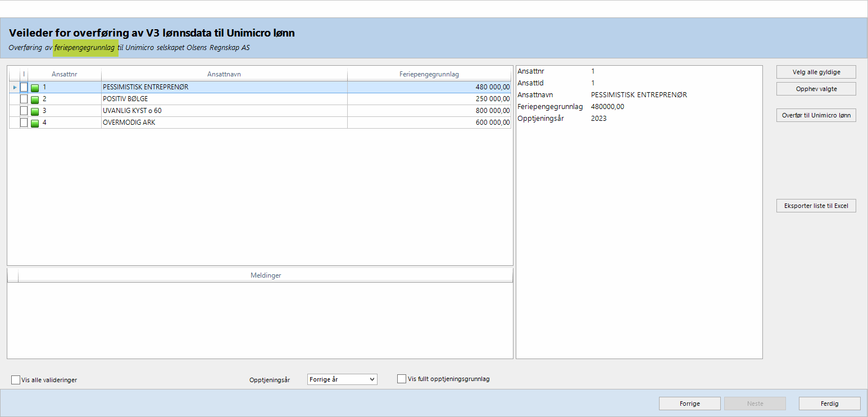Enable Vis alle valideringer

[x=16, y=380]
